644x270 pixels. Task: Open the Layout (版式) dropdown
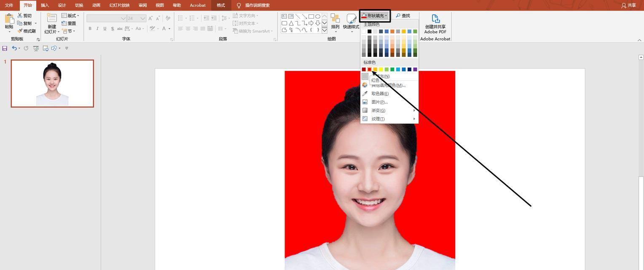click(x=70, y=16)
